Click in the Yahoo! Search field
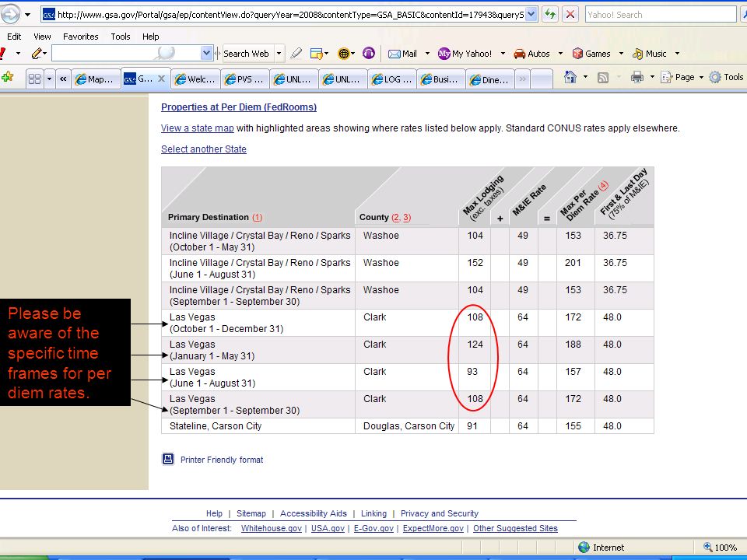The height and width of the screenshot is (560, 747). pos(661,14)
